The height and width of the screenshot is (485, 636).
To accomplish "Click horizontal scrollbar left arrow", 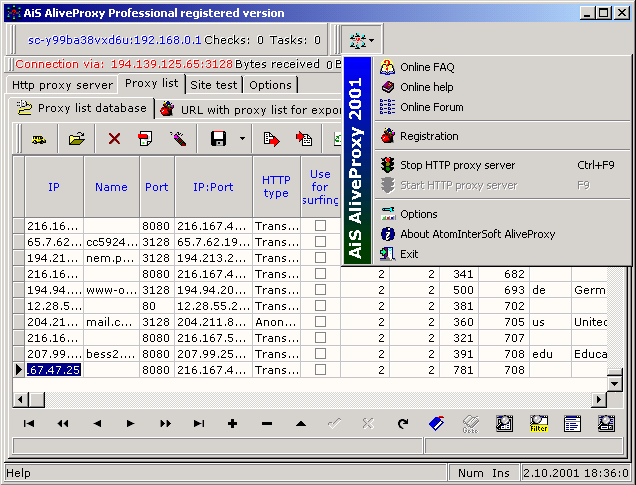I will pyautogui.click(x=21, y=400).
